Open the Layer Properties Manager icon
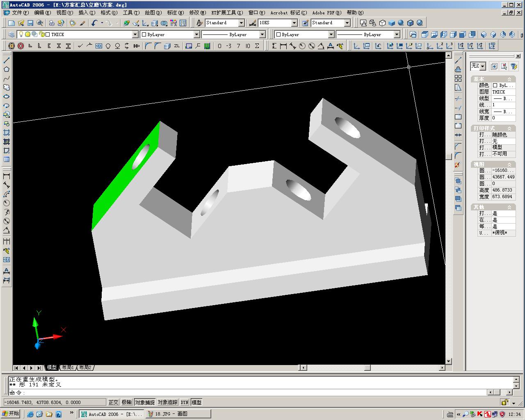Viewport: 525px width, 420px height. (x=11, y=34)
